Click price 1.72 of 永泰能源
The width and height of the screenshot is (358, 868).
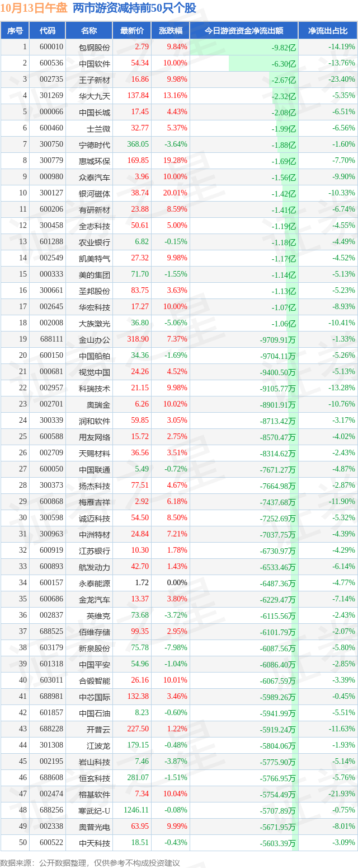pyautogui.click(x=142, y=583)
